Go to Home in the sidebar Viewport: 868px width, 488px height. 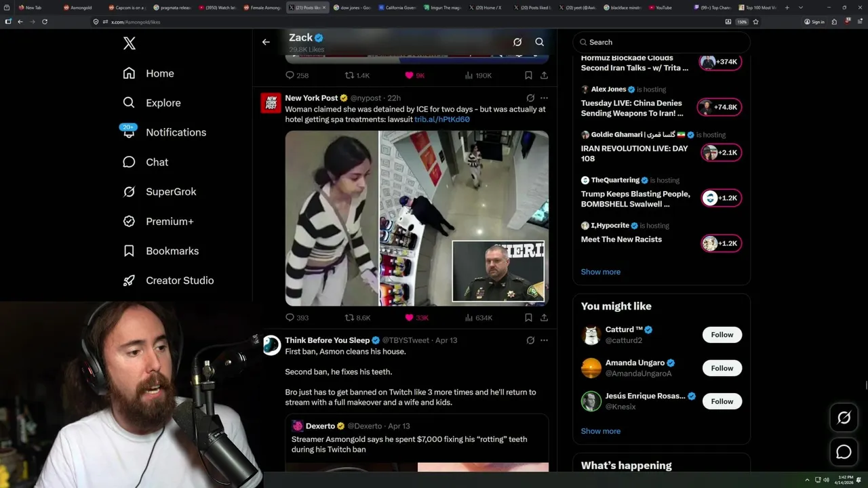tap(149, 73)
